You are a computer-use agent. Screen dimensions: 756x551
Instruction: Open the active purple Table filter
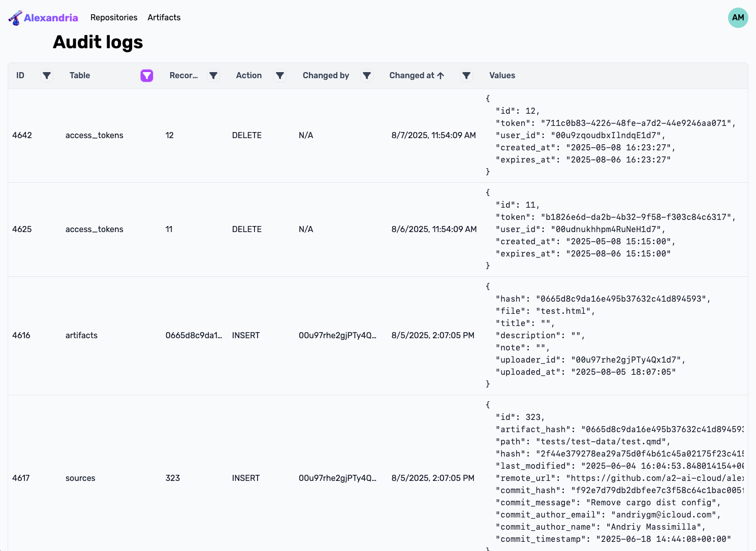click(x=147, y=76)
